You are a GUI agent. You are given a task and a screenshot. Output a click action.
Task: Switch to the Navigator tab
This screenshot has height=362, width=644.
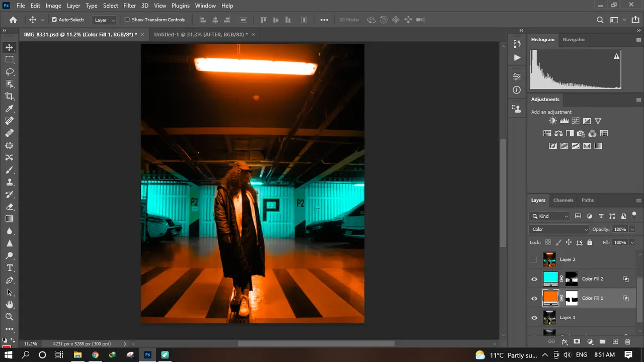pyautogui.click(x=574, y=40)
